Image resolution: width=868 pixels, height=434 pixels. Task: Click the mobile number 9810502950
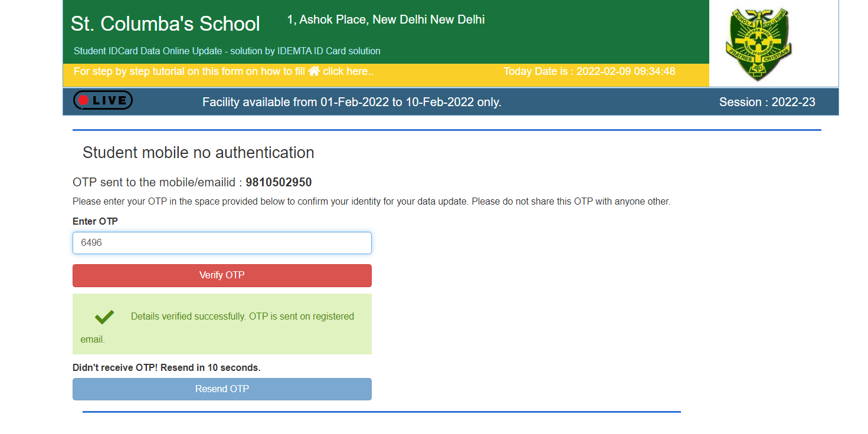[x=279, y=182]
